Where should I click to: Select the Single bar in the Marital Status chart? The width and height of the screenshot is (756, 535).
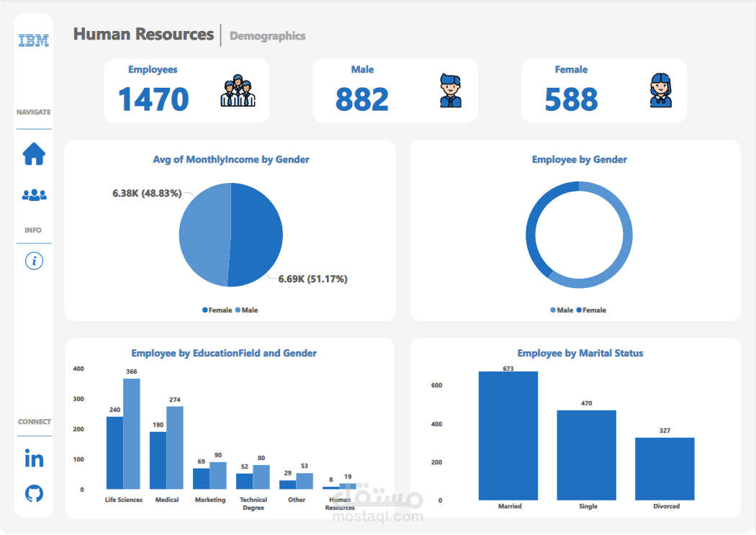coord(588,454)
